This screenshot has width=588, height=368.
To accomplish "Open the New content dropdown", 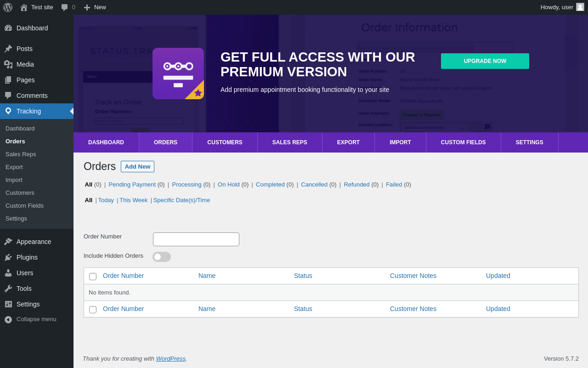I will (x=95, y=7).
